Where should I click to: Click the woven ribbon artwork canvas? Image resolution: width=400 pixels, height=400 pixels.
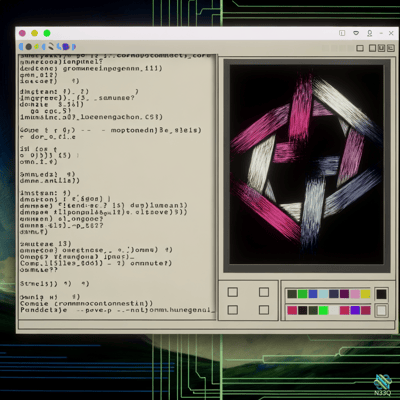[x=306, y=164]
